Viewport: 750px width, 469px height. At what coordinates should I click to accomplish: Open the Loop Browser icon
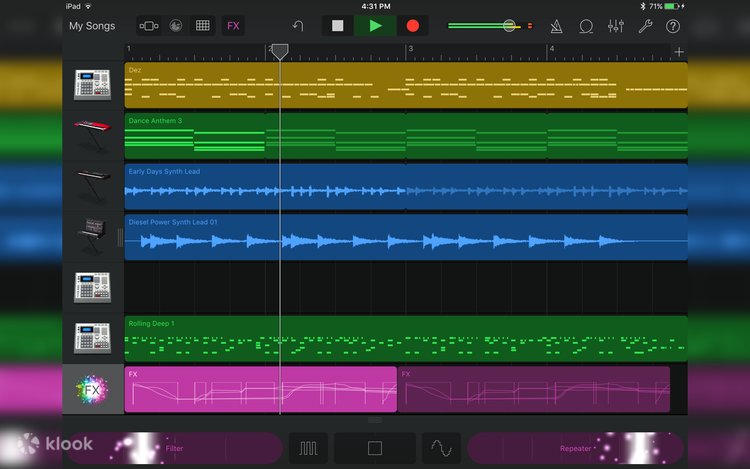(x=586, y=26)
